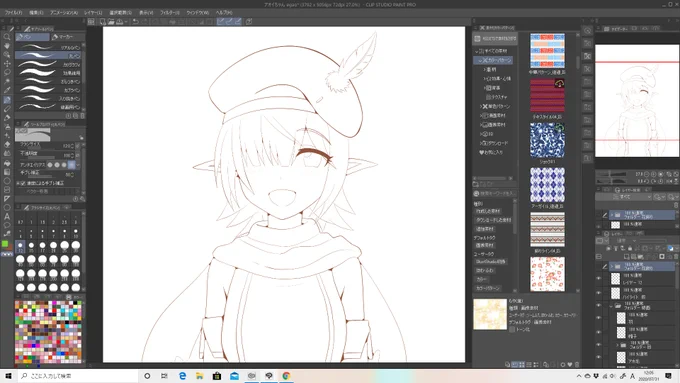This screenshot has width=680, height=383.
Task: Select the カブラペン brush
Action: click(x=49, y=90)
